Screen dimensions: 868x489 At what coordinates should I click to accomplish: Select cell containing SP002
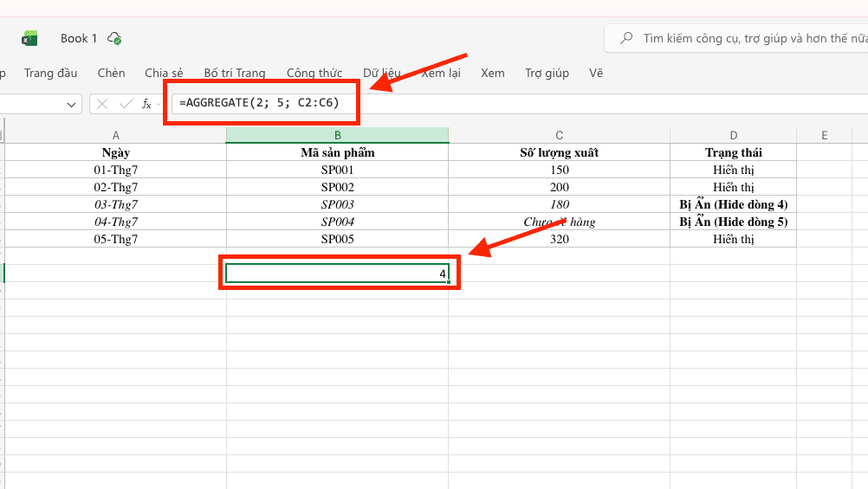338,187
